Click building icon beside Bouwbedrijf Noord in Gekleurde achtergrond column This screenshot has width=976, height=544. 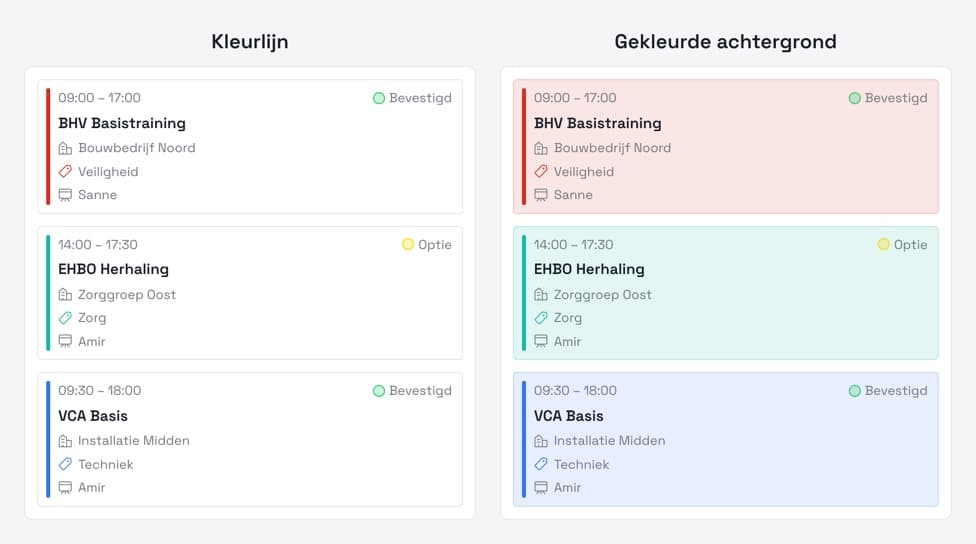pos(541,148)
